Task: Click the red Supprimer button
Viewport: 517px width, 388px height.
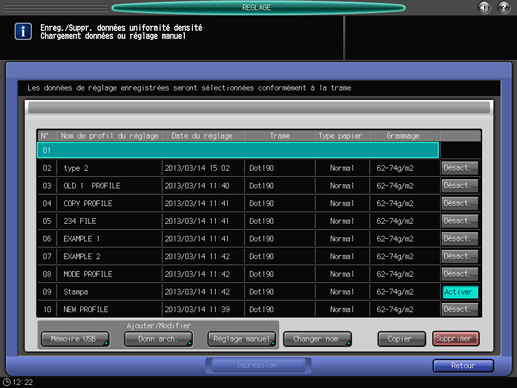Action: (x=456, y=339)
